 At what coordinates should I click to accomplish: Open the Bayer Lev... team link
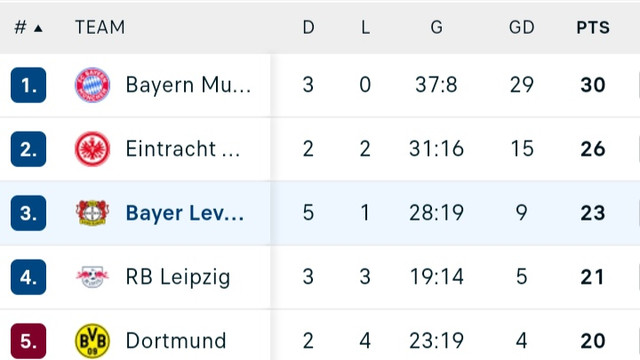[185, 213]
